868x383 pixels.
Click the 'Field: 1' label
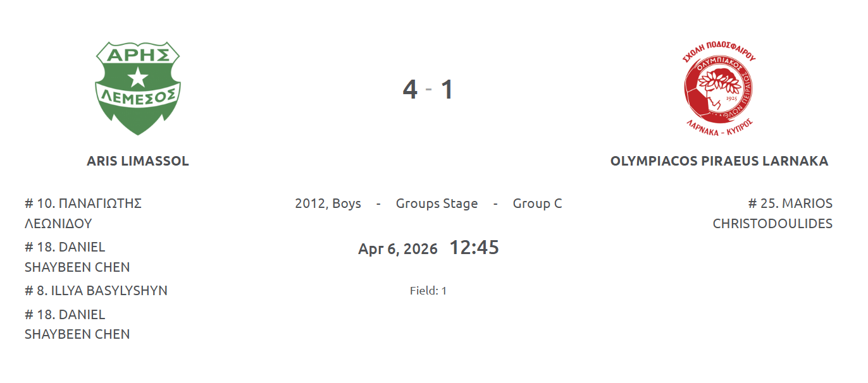[428, 291]
